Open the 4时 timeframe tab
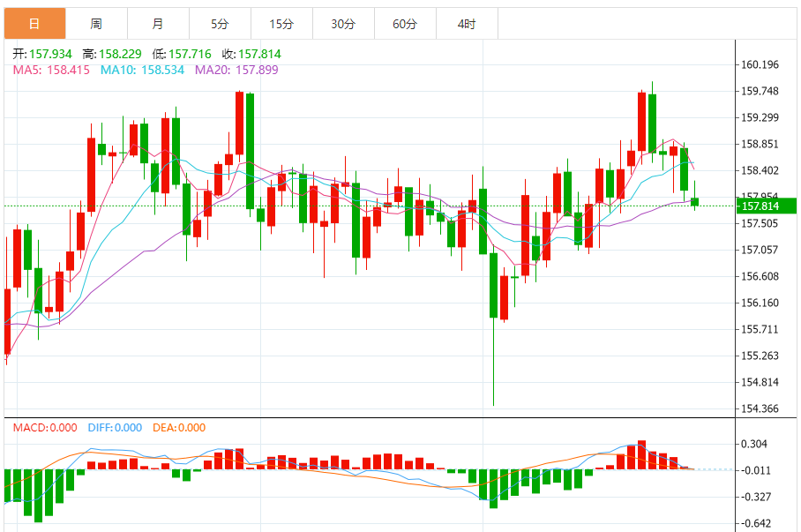This screenshot has height=532, width=801. click(x=467, y=24)
